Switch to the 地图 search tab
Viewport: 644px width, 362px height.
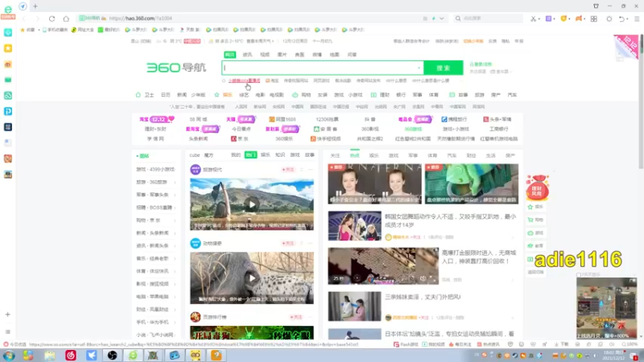click(x=334, y=55)
